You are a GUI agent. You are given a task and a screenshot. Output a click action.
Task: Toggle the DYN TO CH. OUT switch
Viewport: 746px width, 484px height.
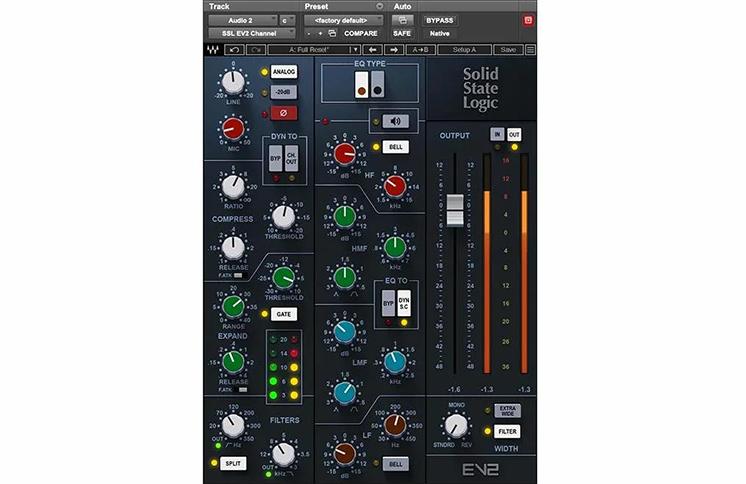click(291, 159)
